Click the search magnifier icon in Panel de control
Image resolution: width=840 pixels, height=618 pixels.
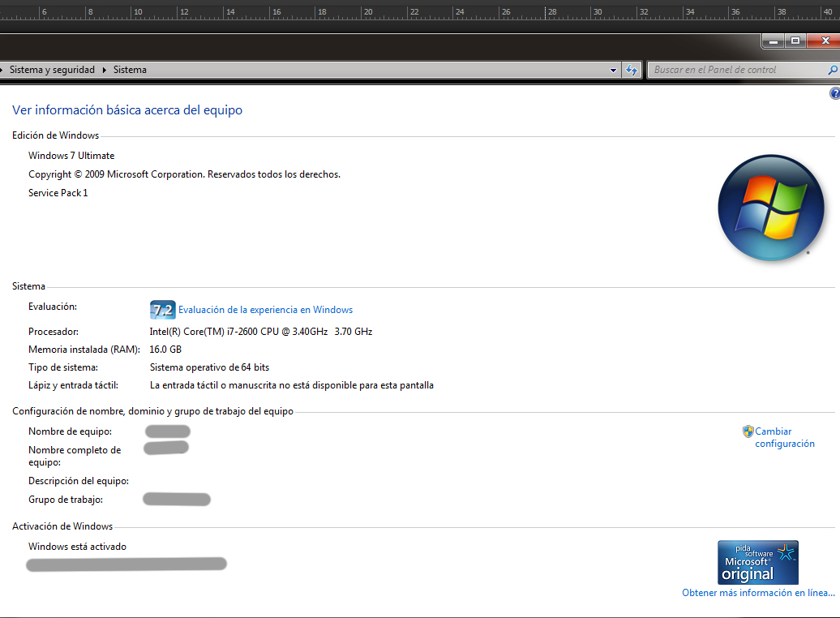[833, 70]
